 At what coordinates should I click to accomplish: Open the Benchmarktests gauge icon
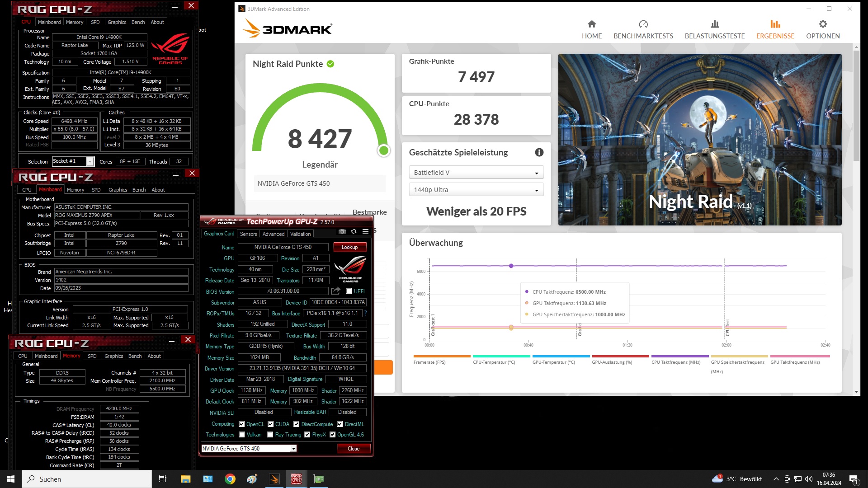click(x=643, y=24)
